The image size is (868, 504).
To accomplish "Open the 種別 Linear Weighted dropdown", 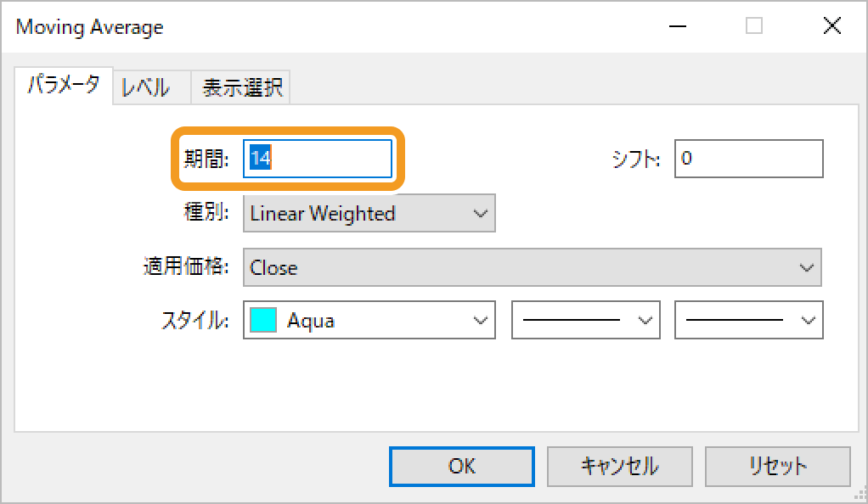I will coord(369,214).
